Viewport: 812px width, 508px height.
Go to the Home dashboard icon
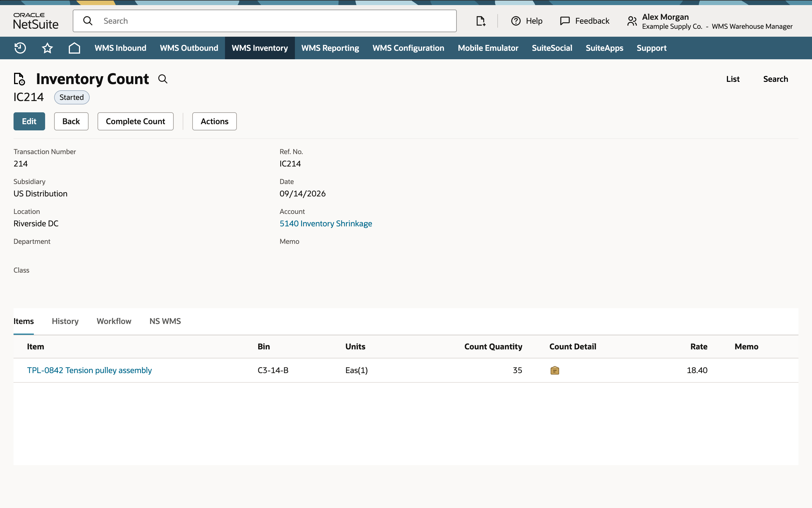tap(74, 48)
